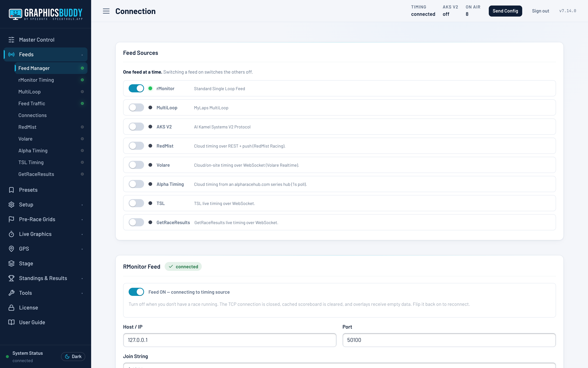This screenshot has height=368, width=588.
Task: Click the Port input field
Action: tap(449, 340)
